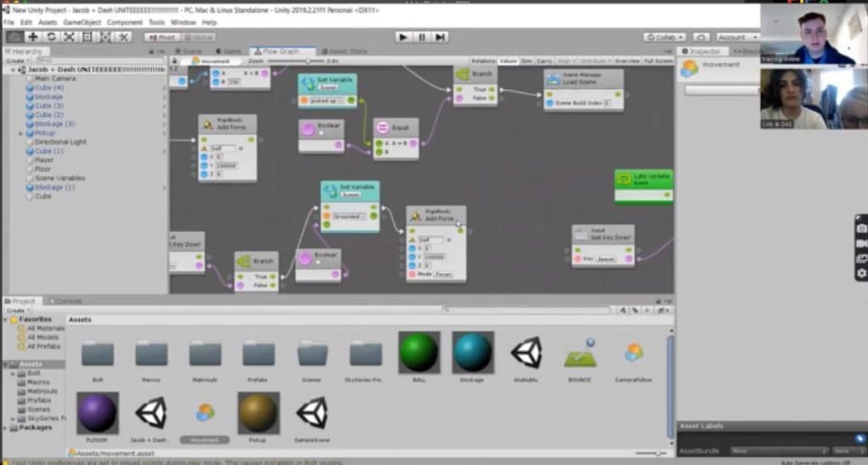The height and width of the screenshot is (465, 868).
Task: Click the Set Variable node header
Action: 350,190
